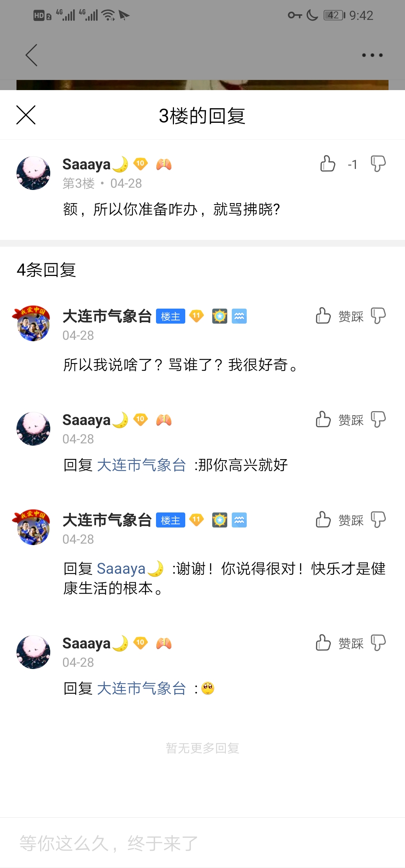Like Saaaya's 3rd floor comment
Image resolution: width=405 pixels, height=868 pixels.
pyautogui.click(x=328, y=164)
